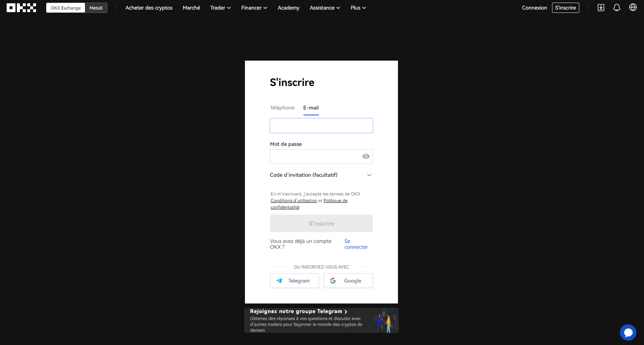Click the Se connecter link
This screenshot has height=345, width=644.
coord(356,244)
